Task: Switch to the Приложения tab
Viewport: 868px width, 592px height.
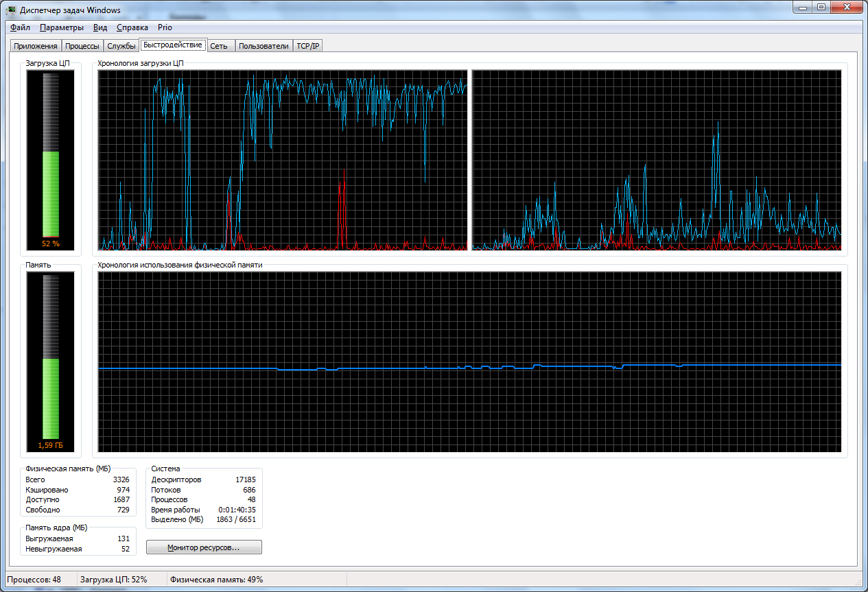Action: coord(35,46)
